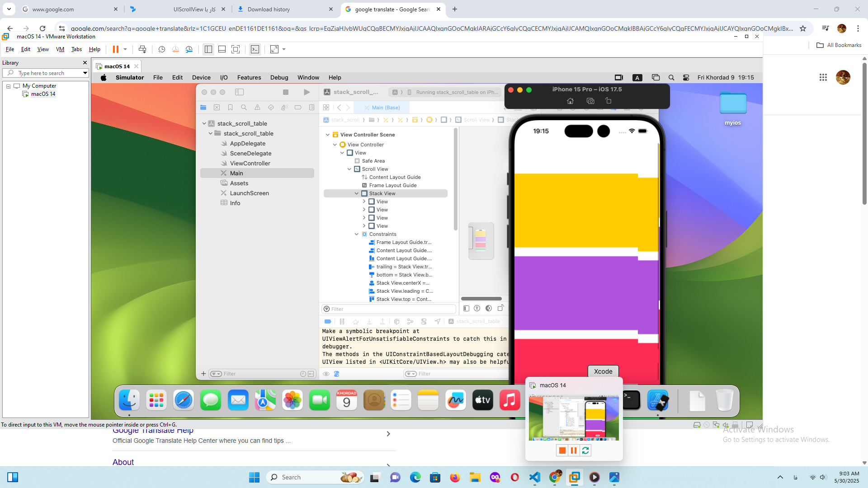
Task: Open the ViewController swift file
Action: click(x=250, y=163)
